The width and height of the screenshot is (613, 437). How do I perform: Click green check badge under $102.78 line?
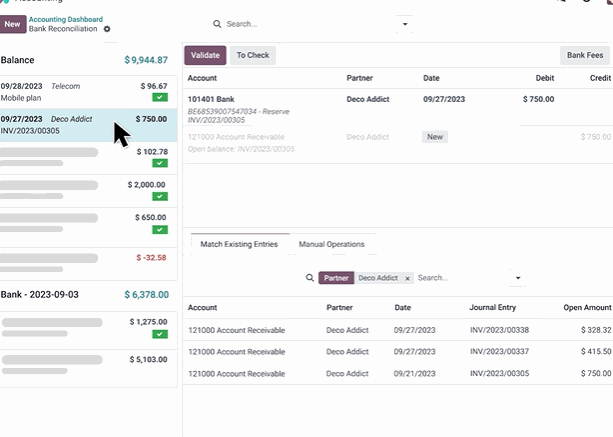[x=160, y=164]
